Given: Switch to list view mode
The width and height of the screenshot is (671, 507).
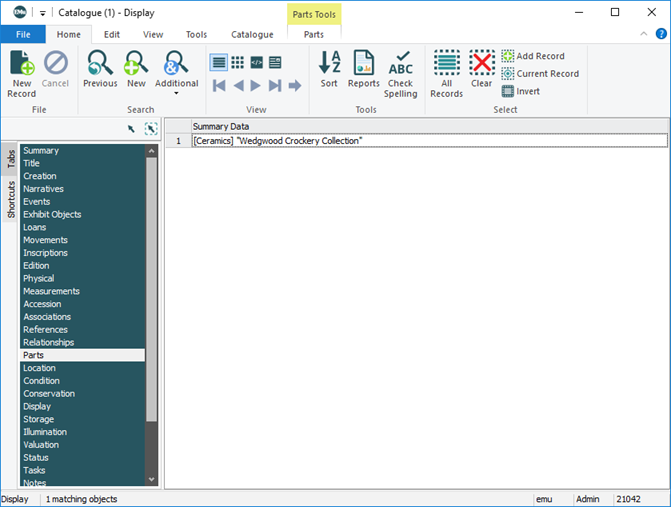Looking at the screenshot, I should (x=219, y=62).
